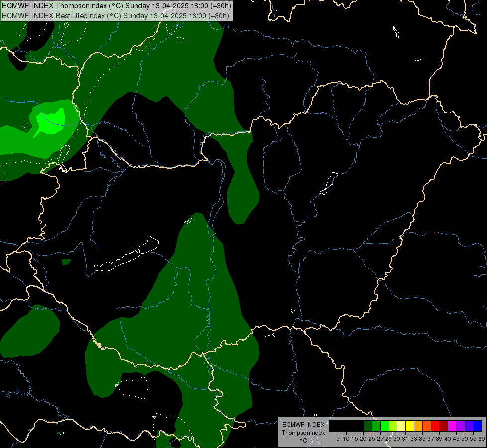This screenshot has height=448, width=487.
Task: Pick the red 37–39 legend swatch
Action: click(435, 426)
